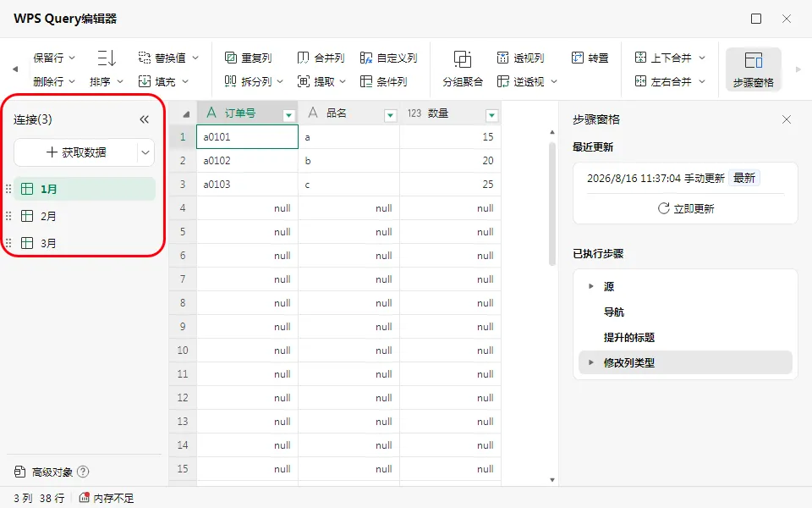812x508 pixels.
Task: Expand the 拆分列 dropdown arrow
Action: 280,81
